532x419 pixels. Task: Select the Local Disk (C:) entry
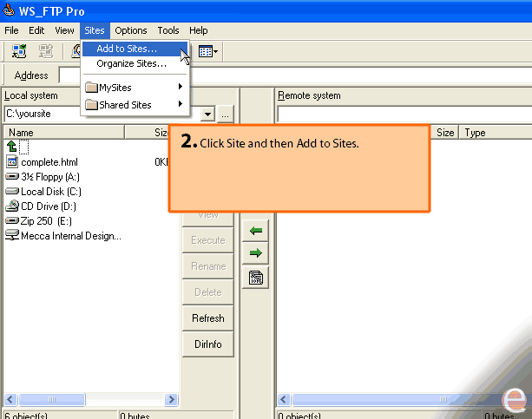click(50, 192)
